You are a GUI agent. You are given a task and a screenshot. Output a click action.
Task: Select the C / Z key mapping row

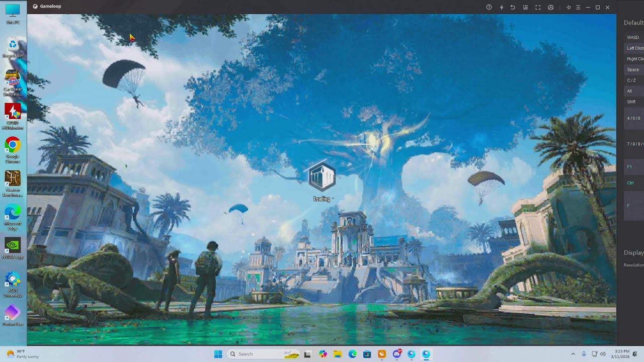(634, 80)
